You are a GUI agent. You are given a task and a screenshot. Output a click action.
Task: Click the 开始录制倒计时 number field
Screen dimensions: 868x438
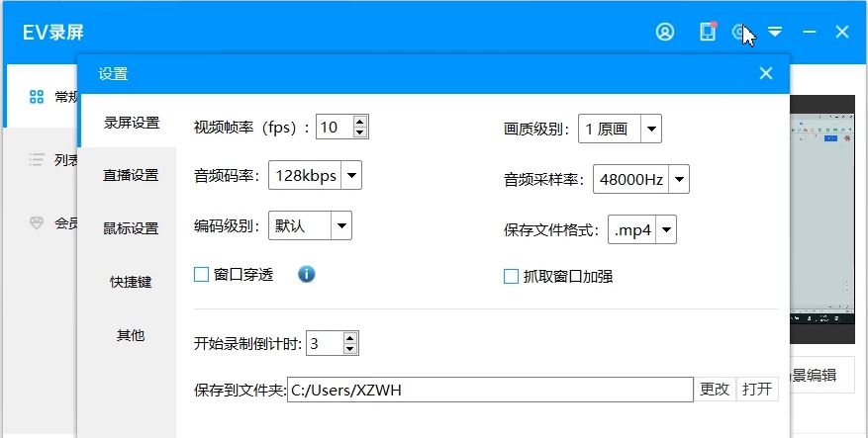click(325, 343)
